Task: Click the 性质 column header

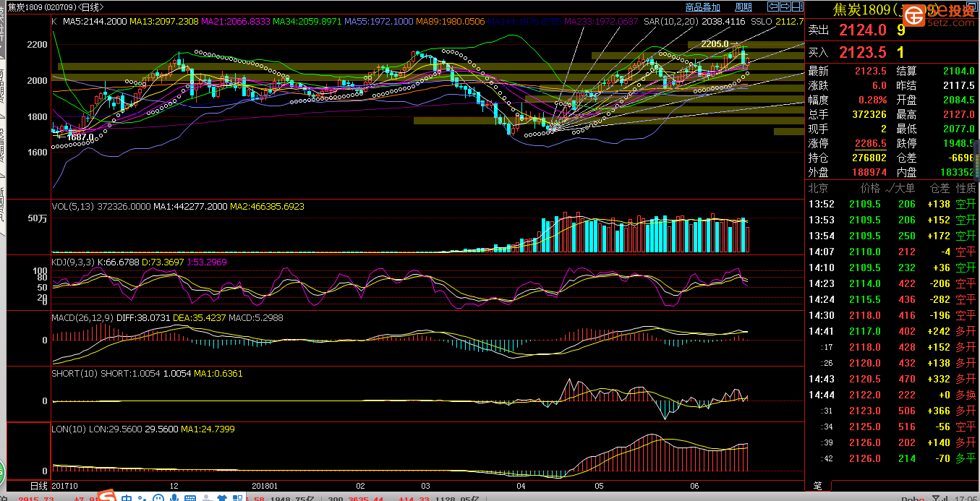Action: (x=966, y=188)
